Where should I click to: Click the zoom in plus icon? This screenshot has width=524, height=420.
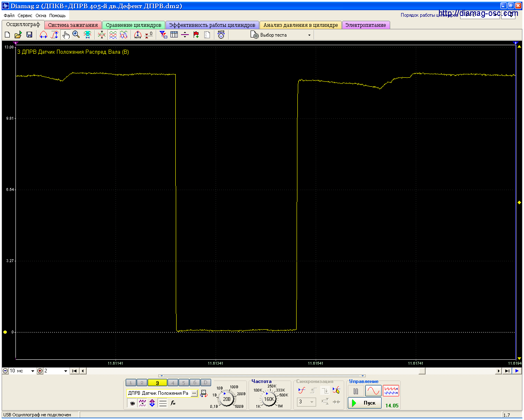pos(40,371)
